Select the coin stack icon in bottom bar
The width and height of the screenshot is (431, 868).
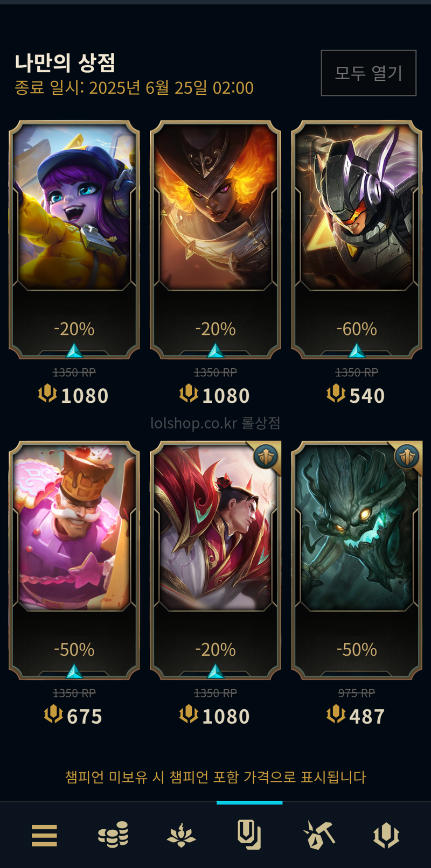point(113,835)
